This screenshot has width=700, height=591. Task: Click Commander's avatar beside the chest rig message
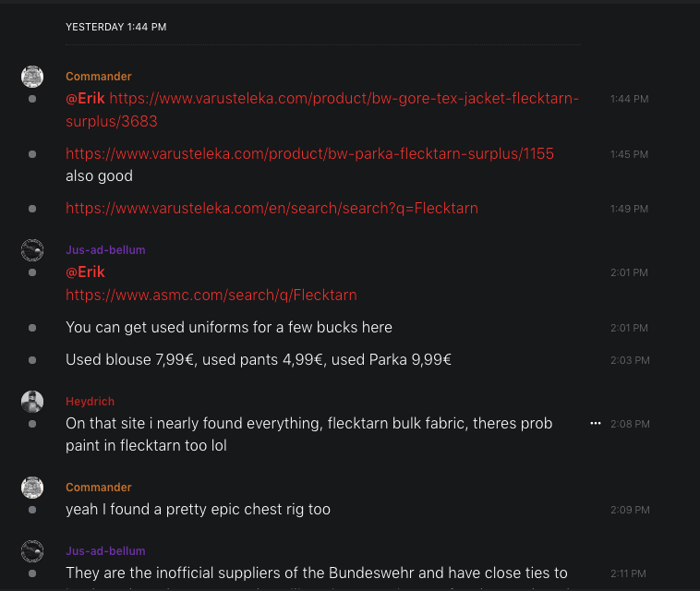[x=32, y=488]
